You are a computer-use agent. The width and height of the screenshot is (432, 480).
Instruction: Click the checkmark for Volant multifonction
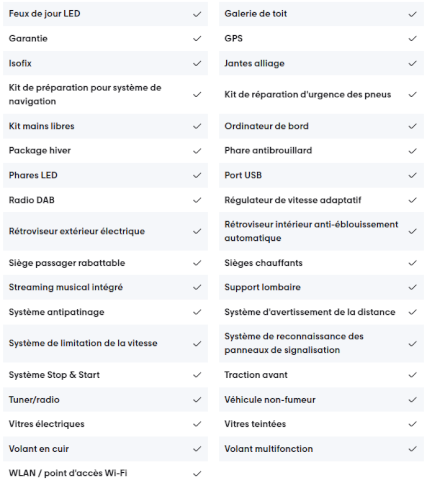[413, 449]
